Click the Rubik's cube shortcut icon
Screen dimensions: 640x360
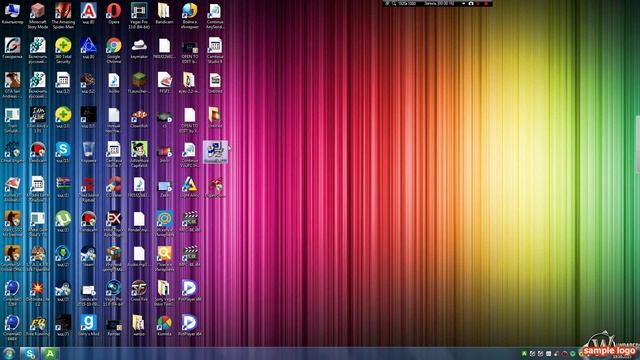coord(114,258)
